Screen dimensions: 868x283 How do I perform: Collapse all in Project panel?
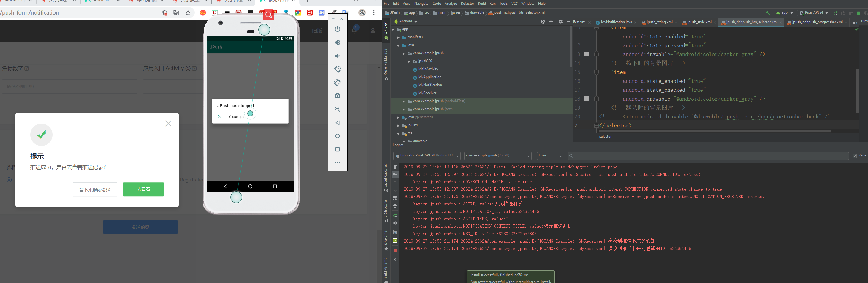point(551,22)
